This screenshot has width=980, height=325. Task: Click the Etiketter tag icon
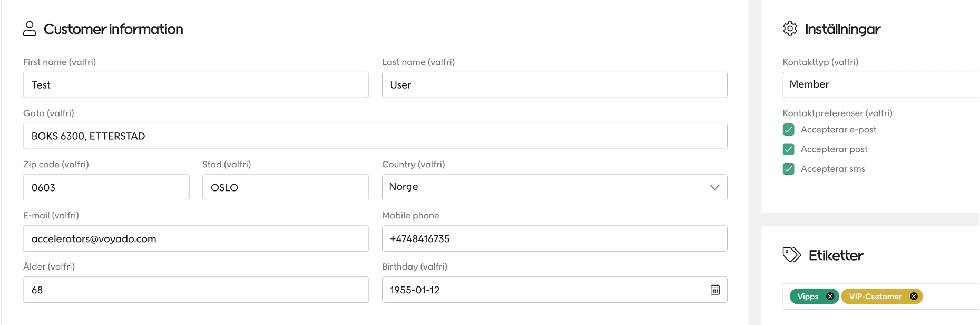791,255
